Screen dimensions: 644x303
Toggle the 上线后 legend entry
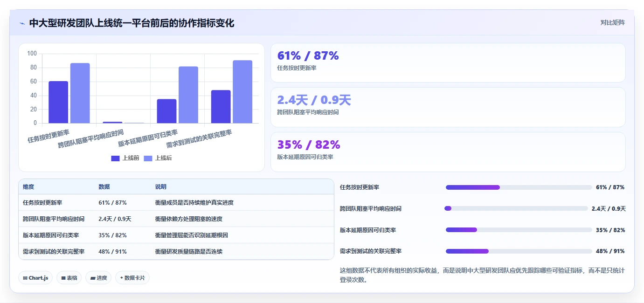point(158,158)
